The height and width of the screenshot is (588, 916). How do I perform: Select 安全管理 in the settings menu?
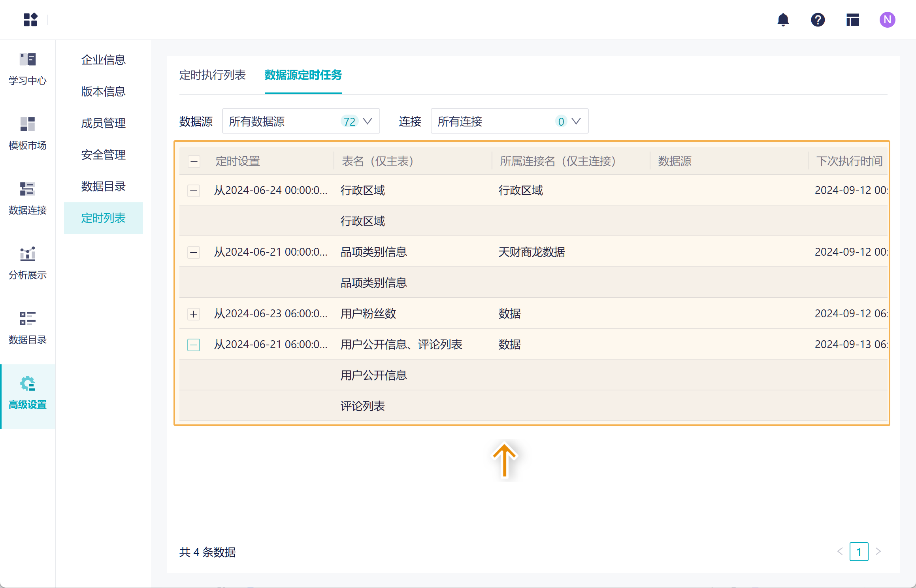[103, 155]
